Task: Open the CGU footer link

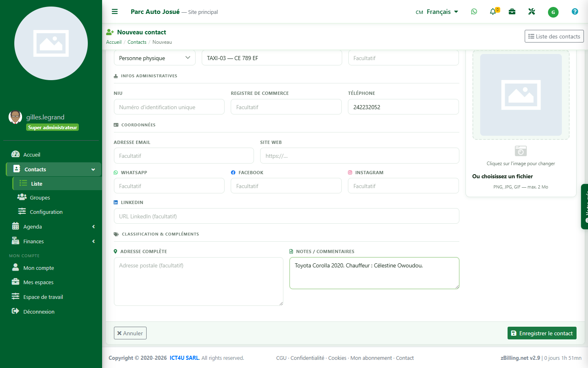Action: coord(281,358)
